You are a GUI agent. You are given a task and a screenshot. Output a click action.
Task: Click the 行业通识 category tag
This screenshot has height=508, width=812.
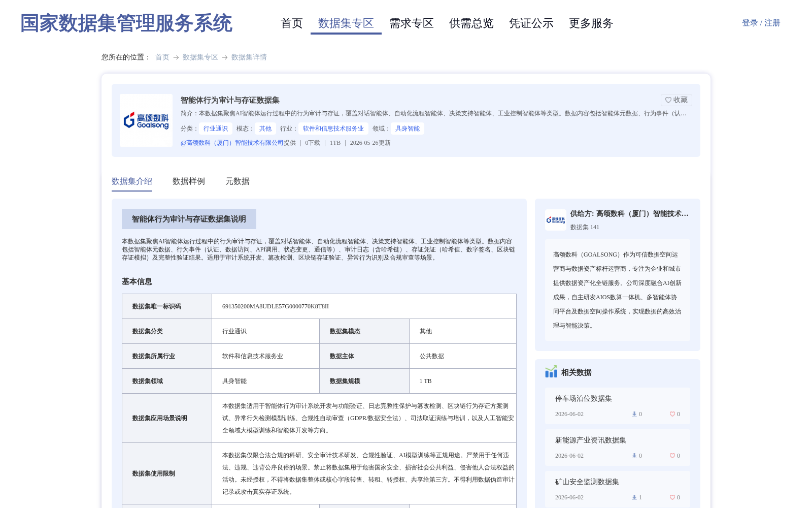(216, 129)
